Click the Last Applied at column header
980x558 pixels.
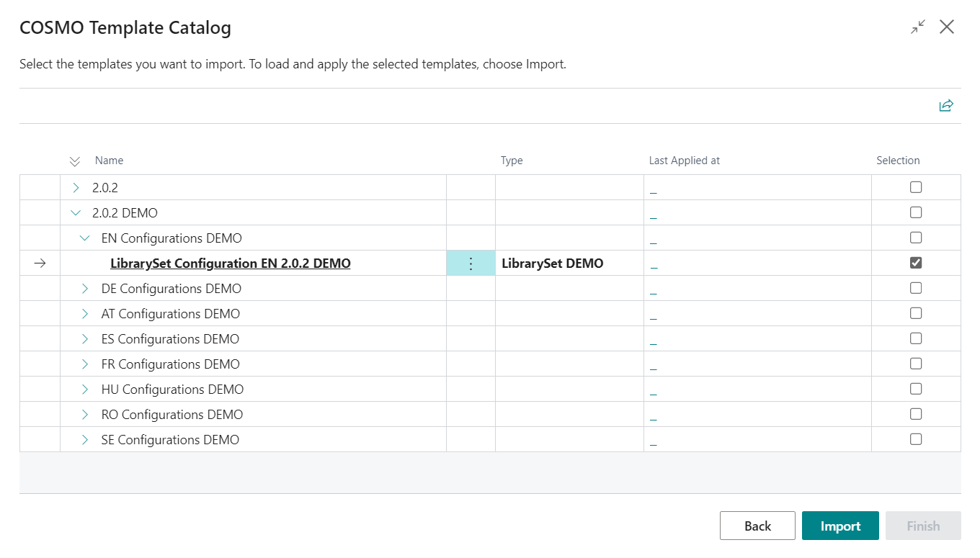(x=684, y=161)
